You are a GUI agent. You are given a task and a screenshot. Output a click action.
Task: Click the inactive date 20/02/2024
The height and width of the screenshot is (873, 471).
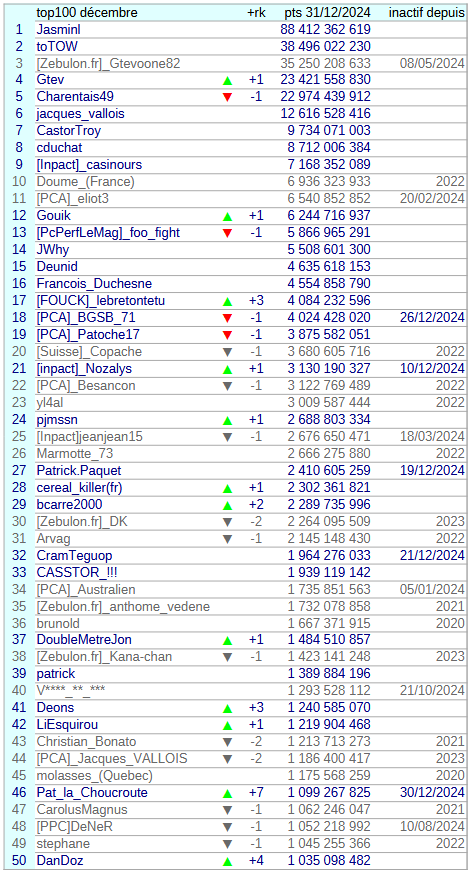432,199
